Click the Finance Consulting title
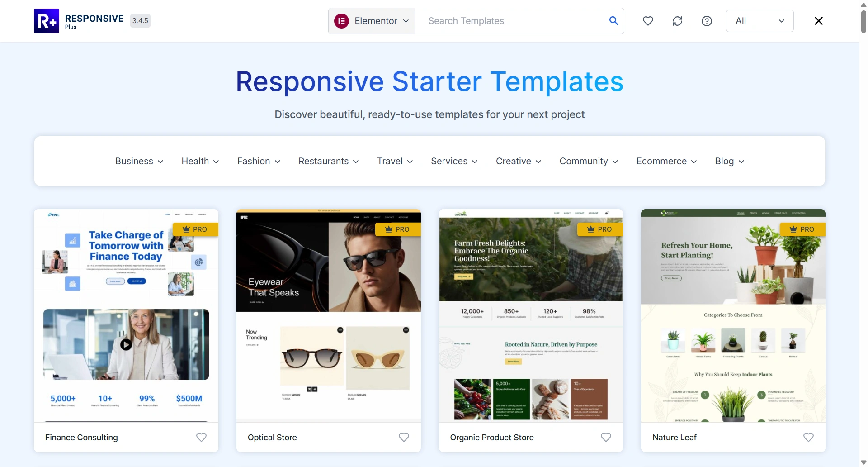 coord(81,437)
